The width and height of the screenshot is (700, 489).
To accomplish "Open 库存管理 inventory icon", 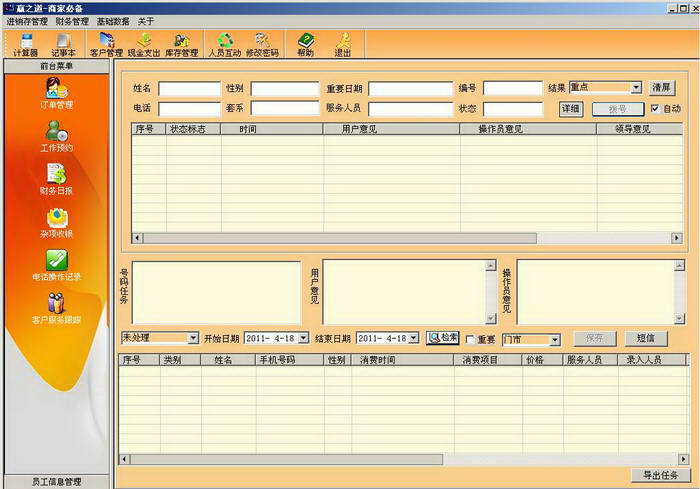I will (181, 45).
